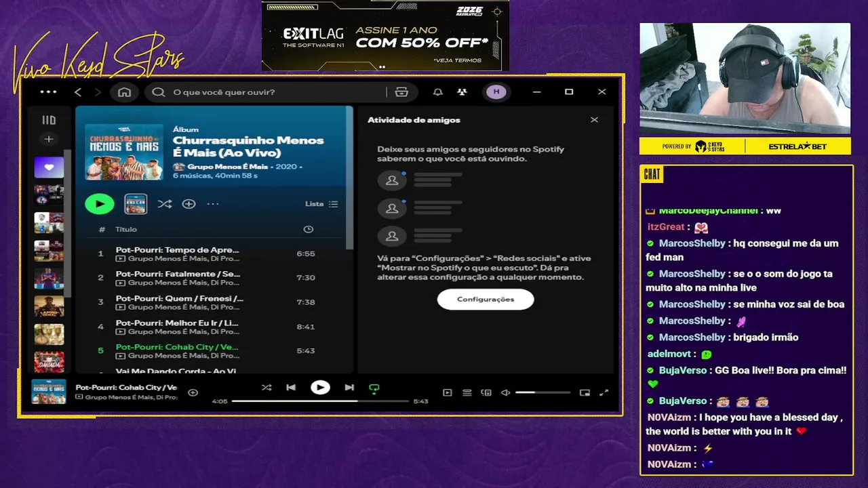Toggle the friends activity icon in the top bar
Screen dimensions: 868x488
[462, 92]
